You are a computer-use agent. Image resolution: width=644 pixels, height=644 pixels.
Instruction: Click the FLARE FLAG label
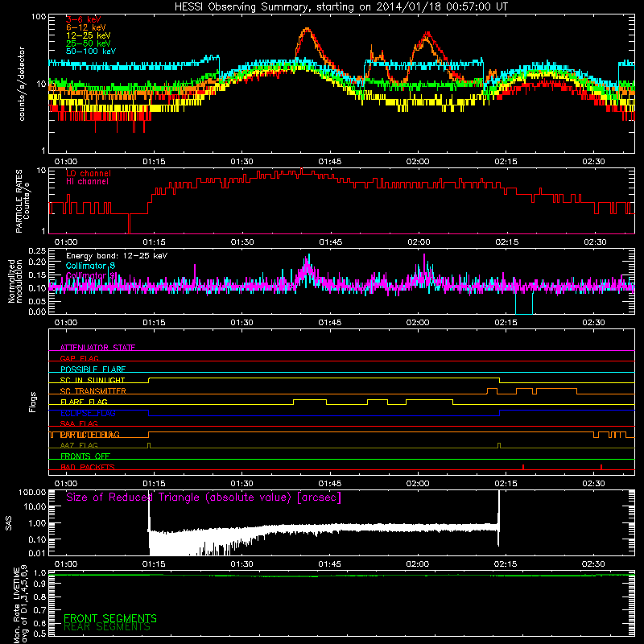(84, 402)
